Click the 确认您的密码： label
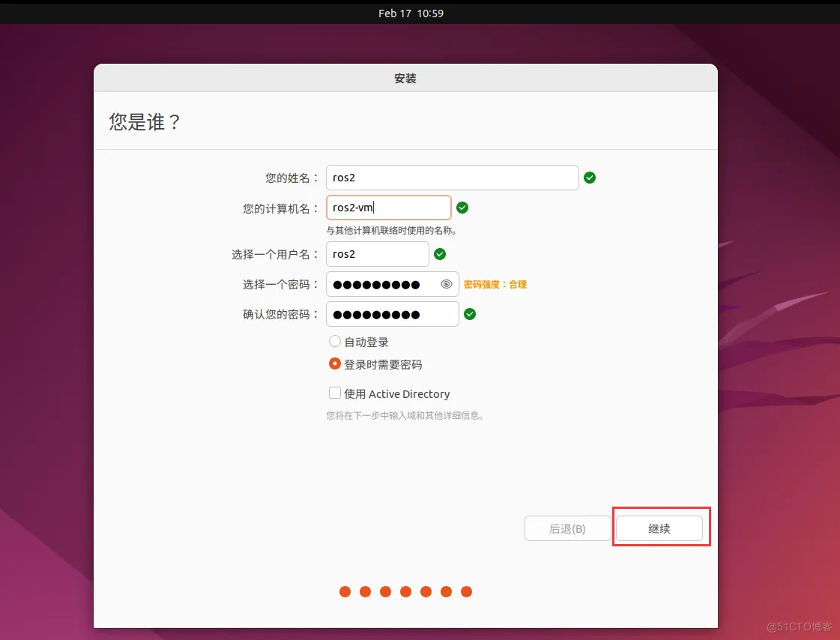840x640 pixels. 281,314
